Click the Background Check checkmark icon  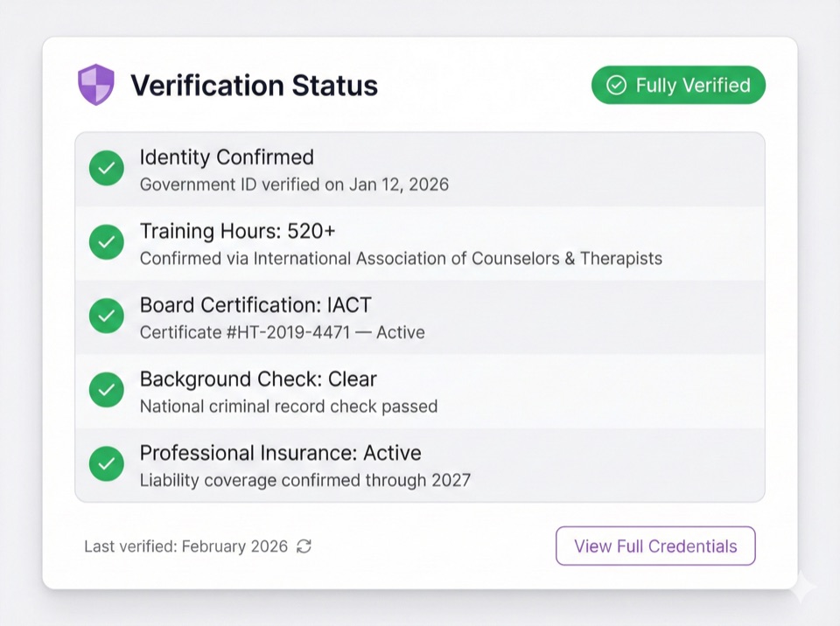pyautogui.click(x=106, y=390)
